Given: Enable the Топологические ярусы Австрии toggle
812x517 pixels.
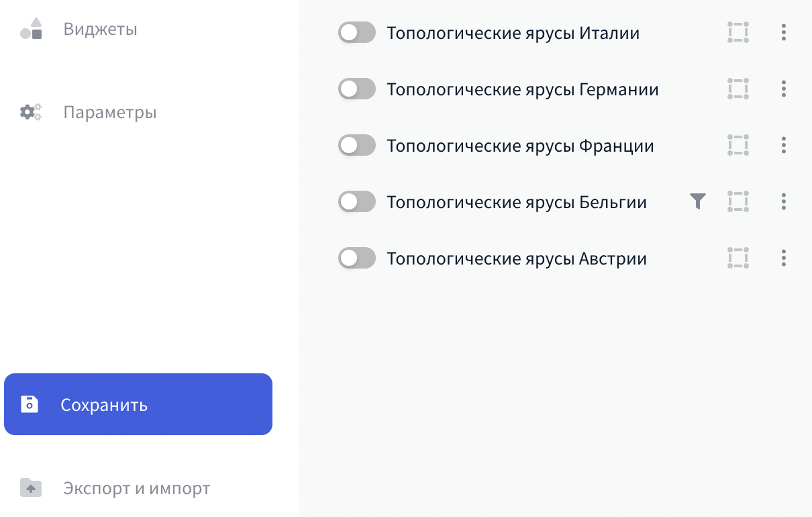Looking at the screenshot, I should coord(356,258).
